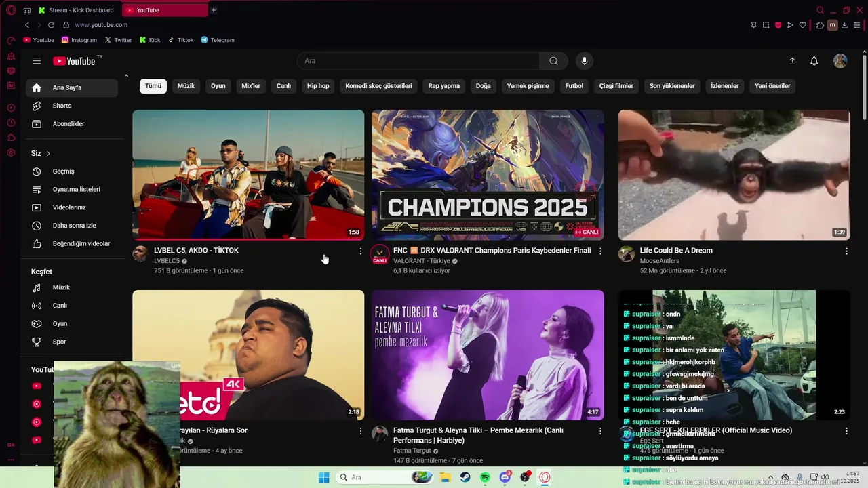Open the Opera sidebar history clock

[11, 123]
